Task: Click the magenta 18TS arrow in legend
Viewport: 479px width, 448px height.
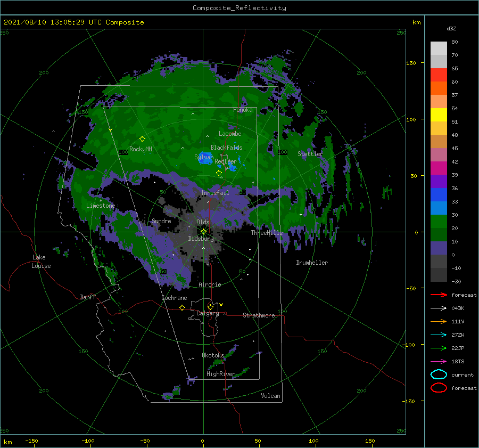Action: [x=439, y=362]
